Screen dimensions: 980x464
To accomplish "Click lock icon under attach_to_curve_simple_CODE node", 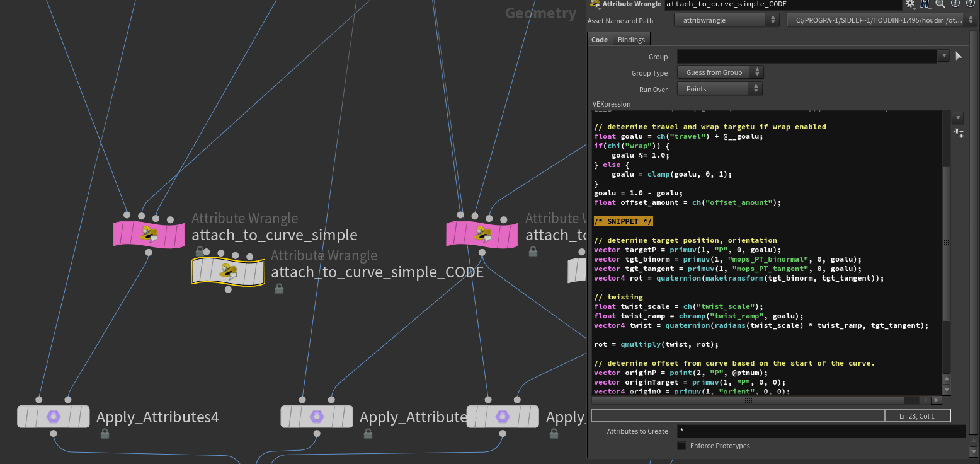I will [x=279, y=289].
